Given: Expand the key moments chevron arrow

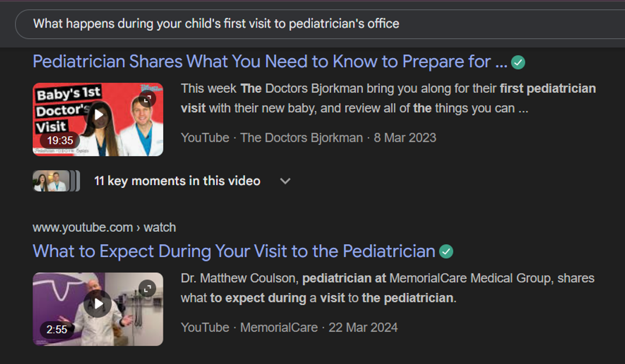Looking at the screenshot, I should point(285,181).
